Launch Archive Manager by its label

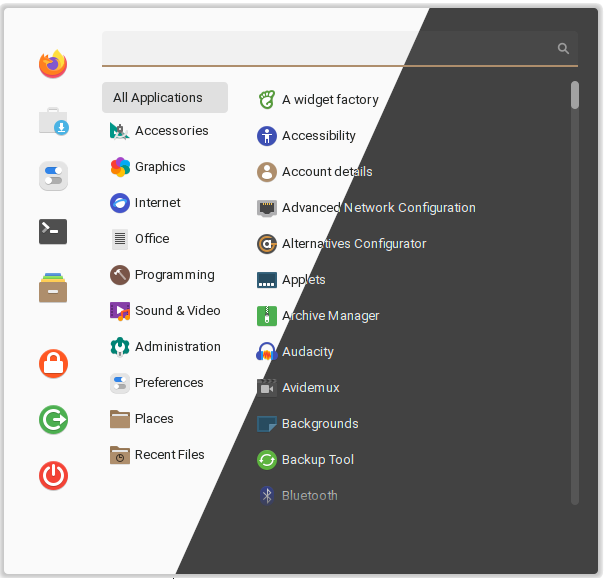331,316
